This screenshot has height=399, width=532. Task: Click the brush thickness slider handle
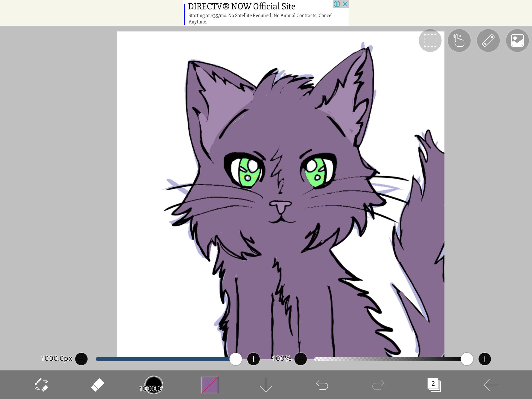(236, 359)
